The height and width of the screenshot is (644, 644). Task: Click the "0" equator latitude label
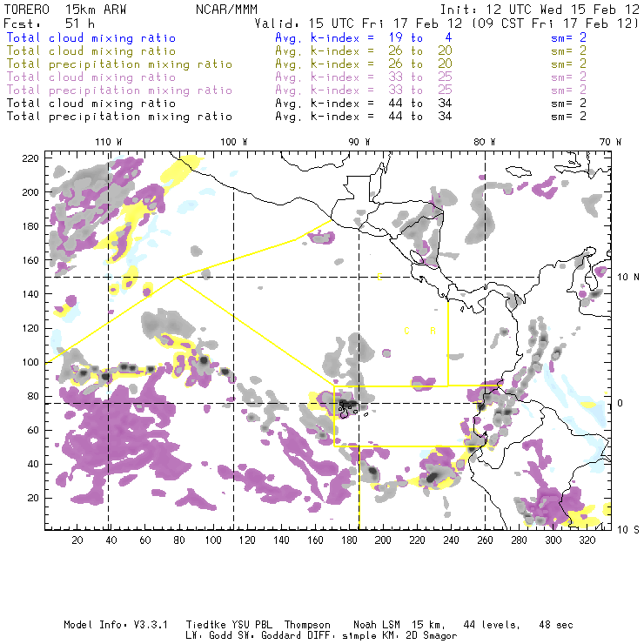pos(620,403)
